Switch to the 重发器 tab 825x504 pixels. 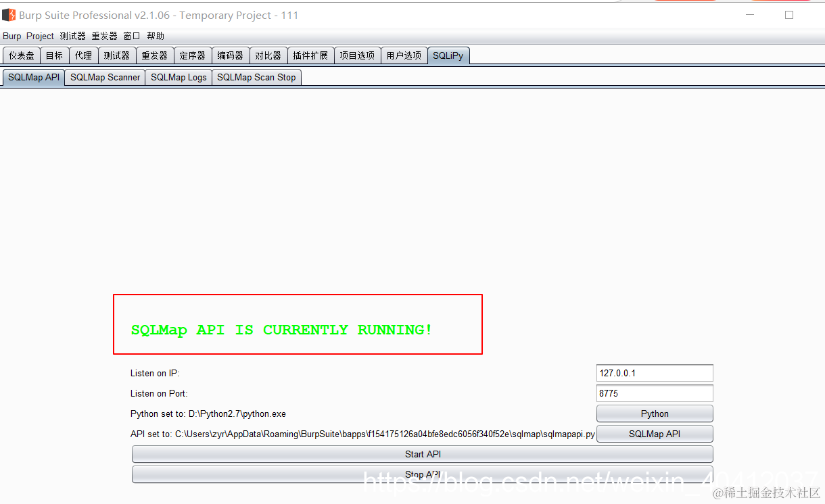click(154, 55)
